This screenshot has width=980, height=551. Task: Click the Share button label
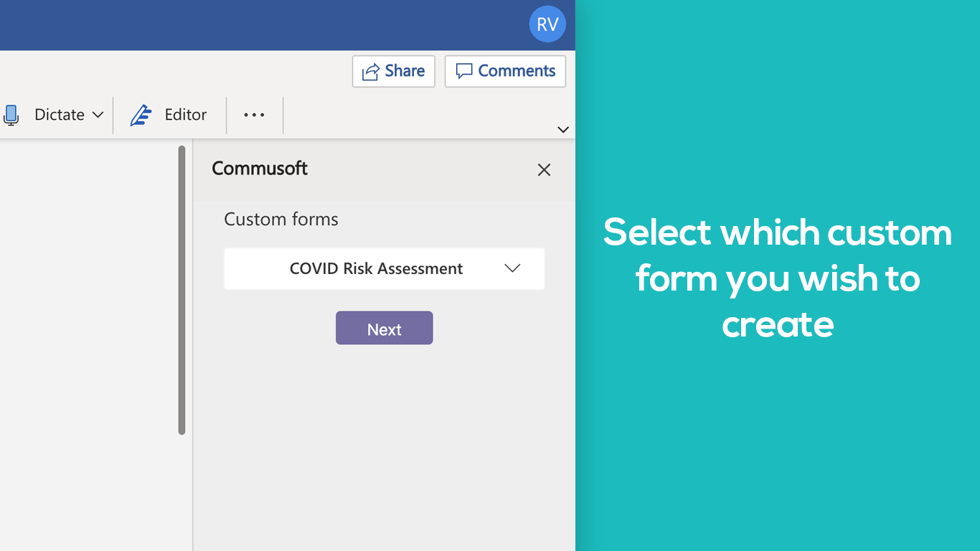[405, 71]
